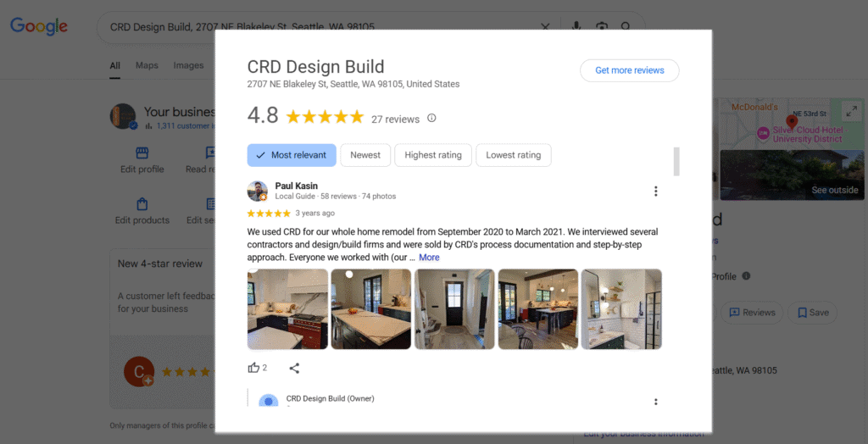This screenshot has width=868, height=444.
Task: Expand the review text with More
Action: [x=429, y=258]
